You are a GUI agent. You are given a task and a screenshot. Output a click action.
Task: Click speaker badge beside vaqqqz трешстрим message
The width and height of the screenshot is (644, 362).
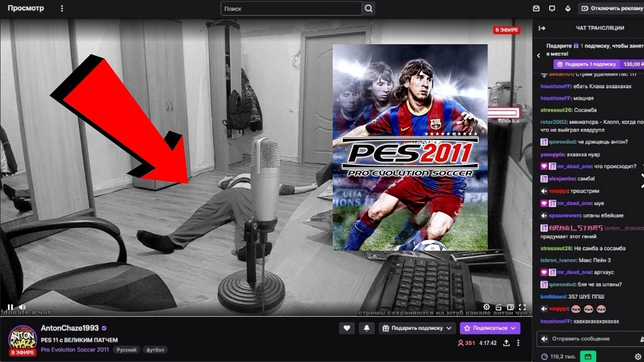tap(544, 191)
